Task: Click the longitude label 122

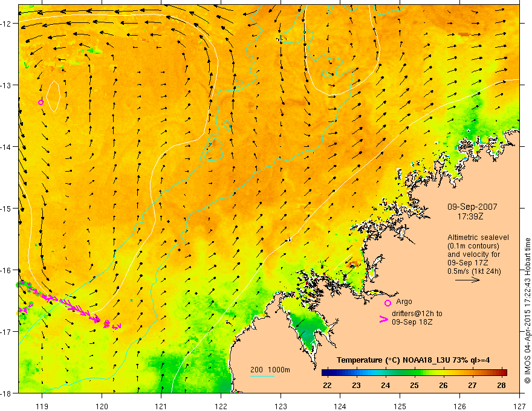Action: tap(221, 406)
